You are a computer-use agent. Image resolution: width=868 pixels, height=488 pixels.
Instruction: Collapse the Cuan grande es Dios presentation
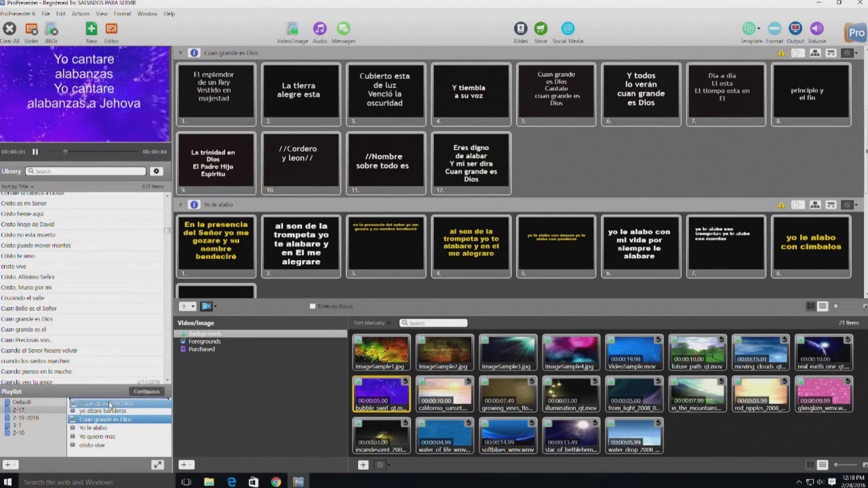pos(181,53)
